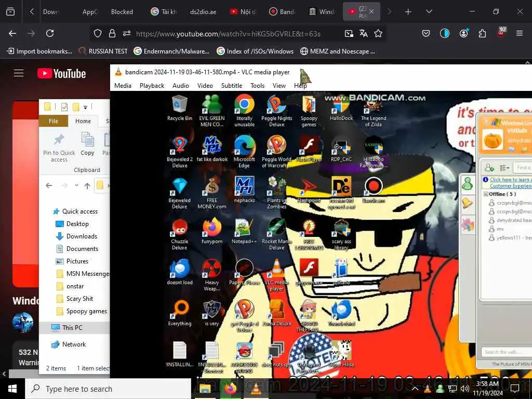This screenshot has height=399, width=532.
Task: Open the FREE MONEY.com money bag icon
Action: [212, 193]
